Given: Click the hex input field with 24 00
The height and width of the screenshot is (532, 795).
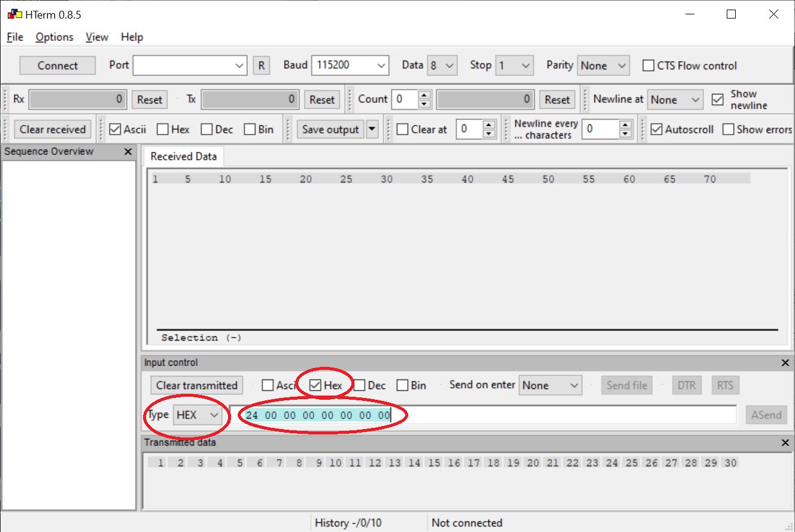Looking at the screenshot, I should (483, 415).
